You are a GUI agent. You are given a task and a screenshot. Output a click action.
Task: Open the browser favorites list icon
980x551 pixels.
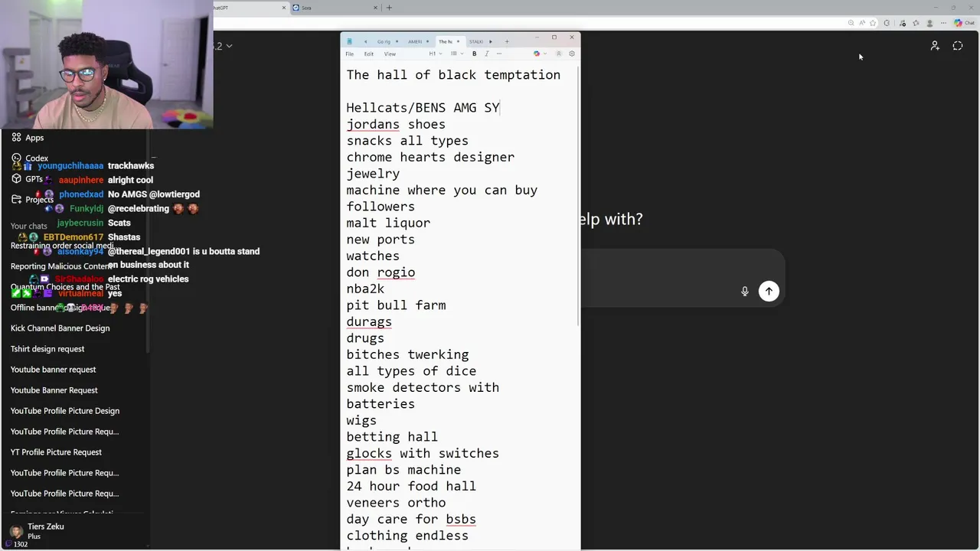click(x=916, y=23)
